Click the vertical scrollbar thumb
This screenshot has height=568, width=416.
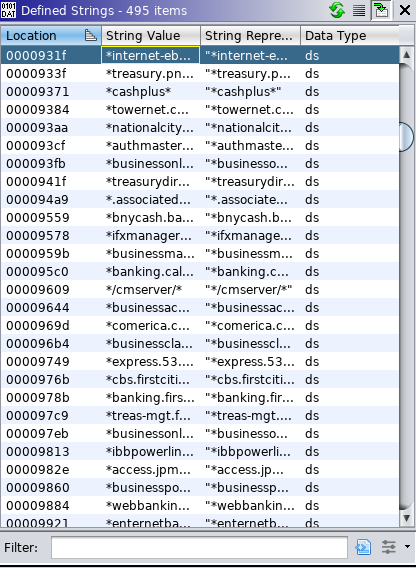406,137
